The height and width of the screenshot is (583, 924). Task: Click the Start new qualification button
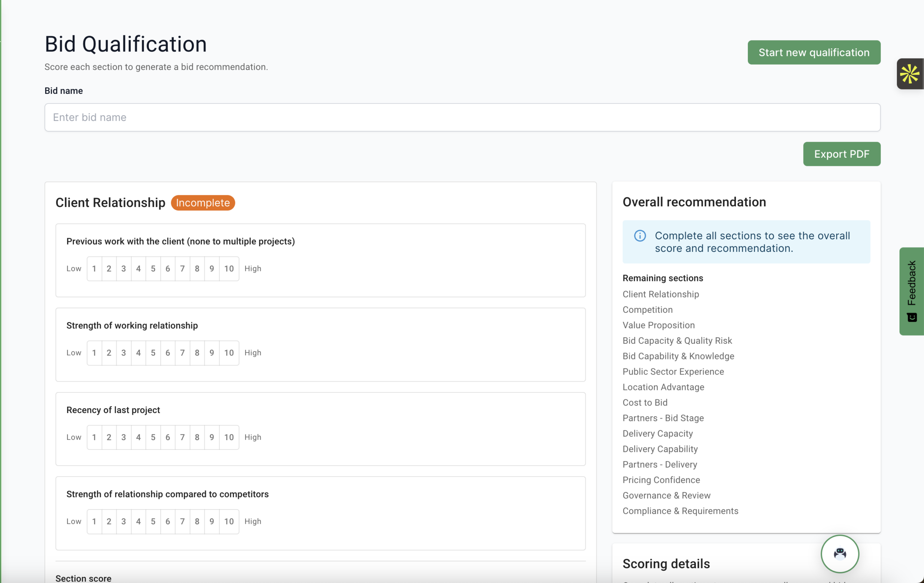[814, 53]
